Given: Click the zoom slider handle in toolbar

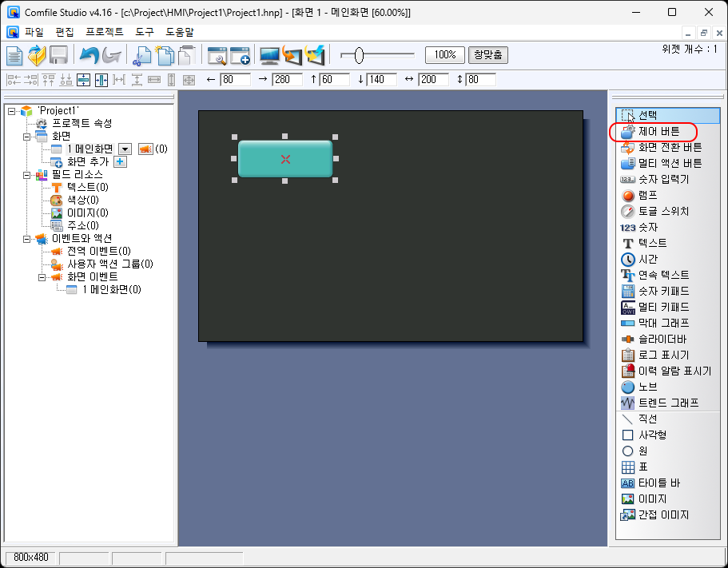Looking at the screenshot, I should [x=359, y=55].
